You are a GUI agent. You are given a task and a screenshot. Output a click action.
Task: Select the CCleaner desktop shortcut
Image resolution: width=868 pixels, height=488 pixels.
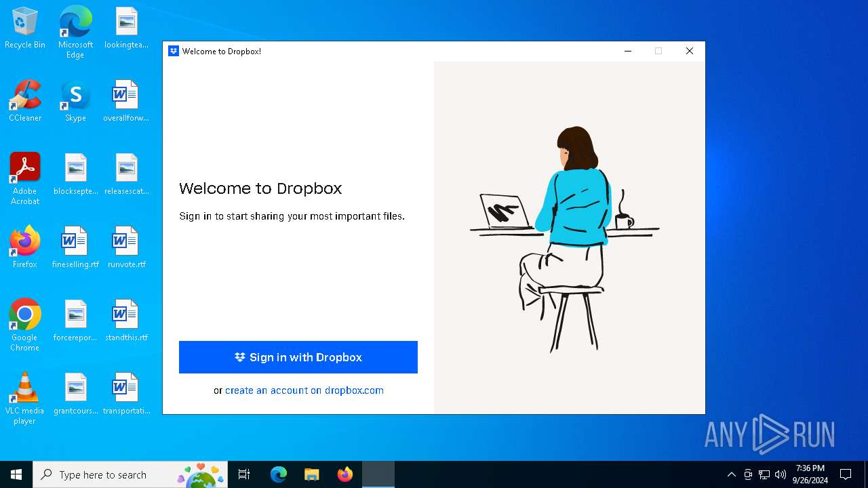(x=25, y=102)
